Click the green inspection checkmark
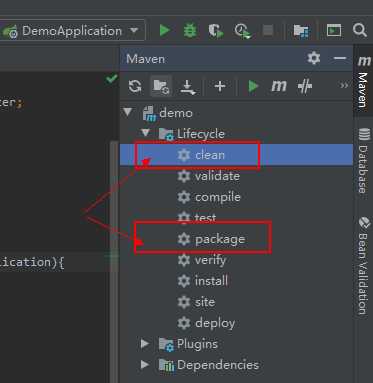Viewport: 373px width, 383px height. 112,79
